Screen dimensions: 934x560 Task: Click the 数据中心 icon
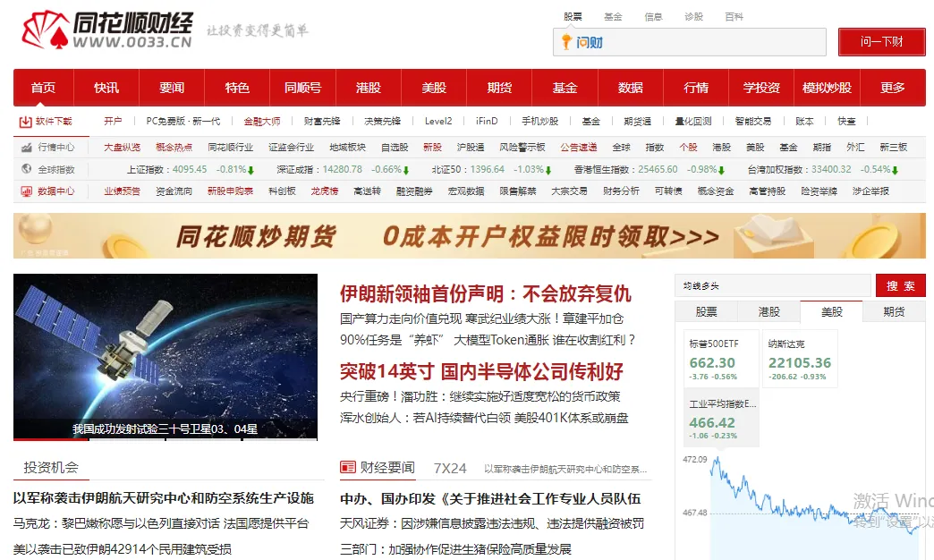[26, 191]
